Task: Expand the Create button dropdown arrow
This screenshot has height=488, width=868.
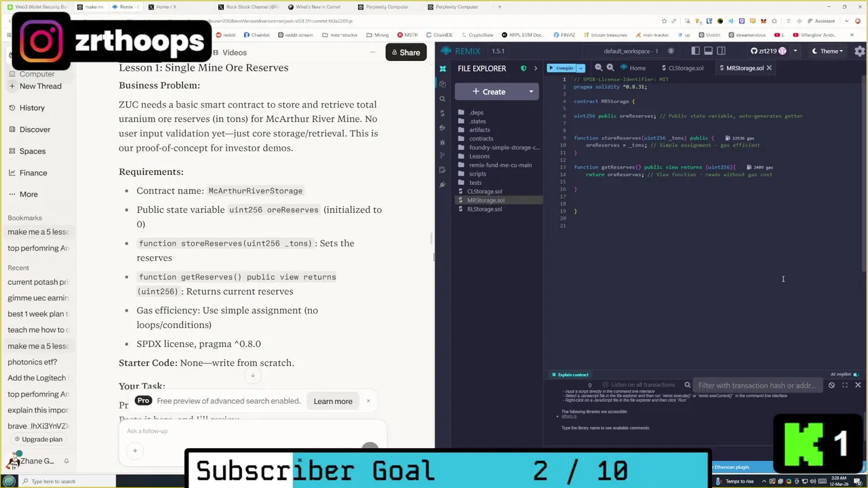Action: coord(531,91)
